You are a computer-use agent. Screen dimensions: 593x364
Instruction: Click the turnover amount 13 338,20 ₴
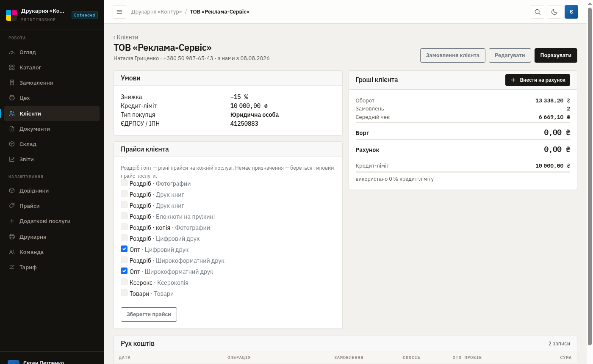tap(553, 101)
